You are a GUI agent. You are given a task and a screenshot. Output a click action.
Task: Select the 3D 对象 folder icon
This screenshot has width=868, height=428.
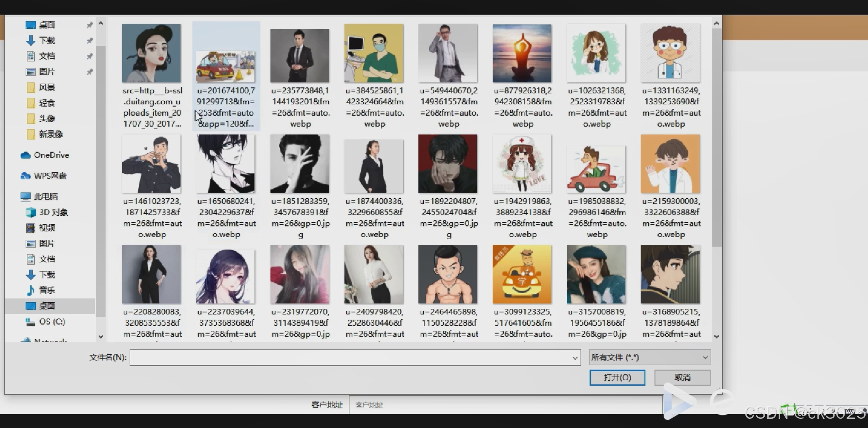(x=31, y=212)
